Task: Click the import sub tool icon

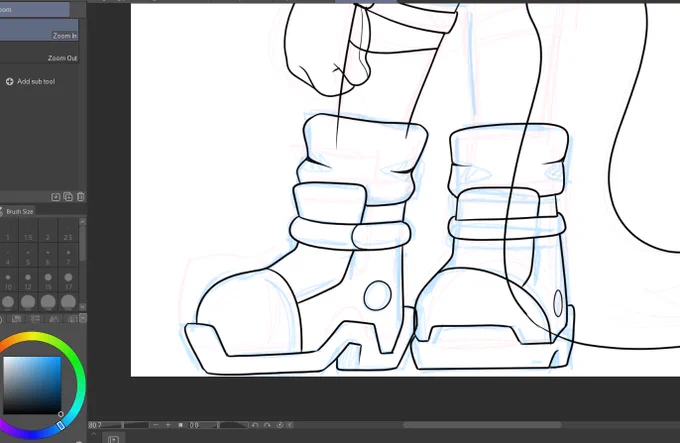Action: point(56,197)
